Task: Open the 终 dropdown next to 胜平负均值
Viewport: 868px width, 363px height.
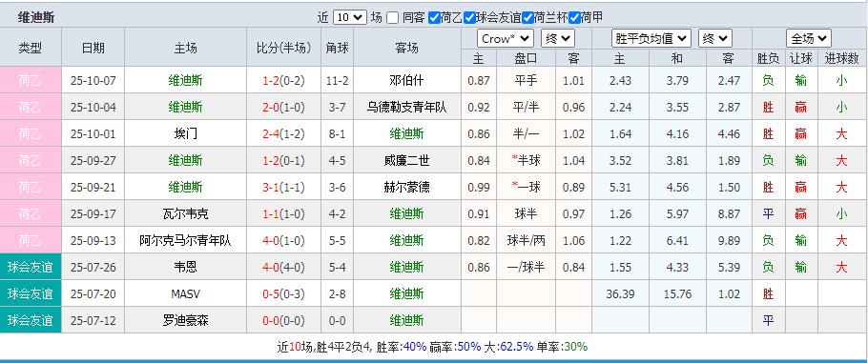Action: tap(715, 39)
